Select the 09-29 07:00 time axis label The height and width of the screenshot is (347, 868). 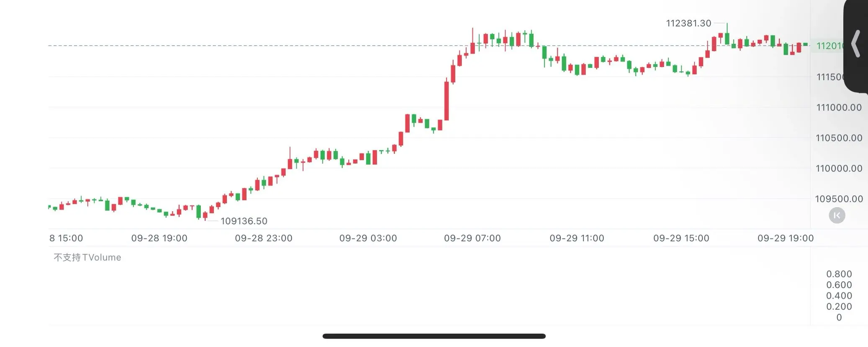point(472,238)
